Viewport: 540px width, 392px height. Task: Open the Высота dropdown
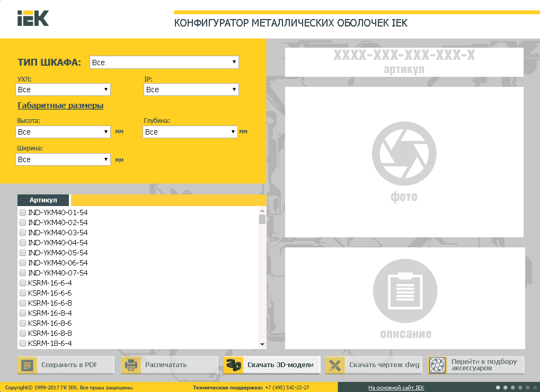click(x=63, y=132)
